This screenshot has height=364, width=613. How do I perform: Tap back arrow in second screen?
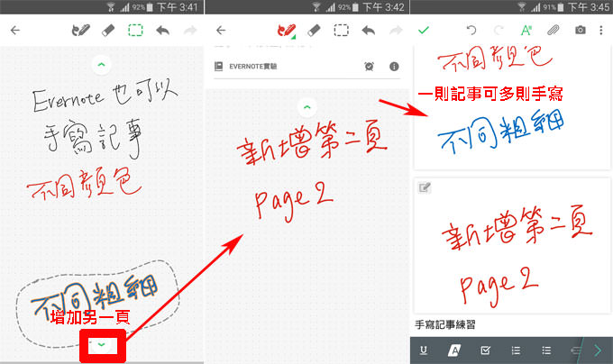tap(221, 30)
